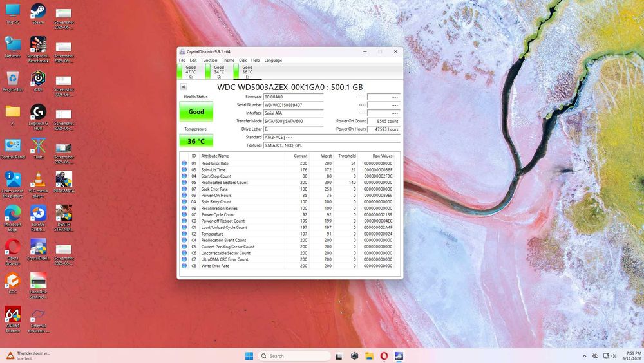Expand the system tray hidden icons chevron
The width and height of the screenshot is (644, 363).
[585, 356]
